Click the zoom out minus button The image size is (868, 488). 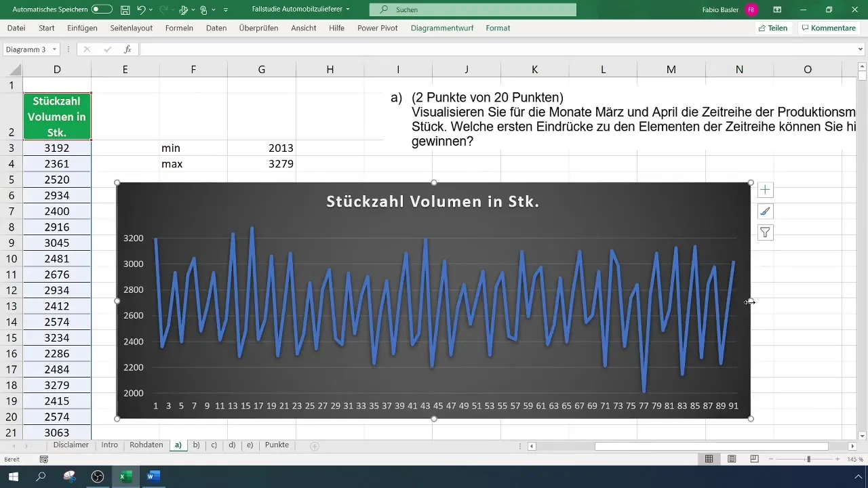click(x=771, y=459)
